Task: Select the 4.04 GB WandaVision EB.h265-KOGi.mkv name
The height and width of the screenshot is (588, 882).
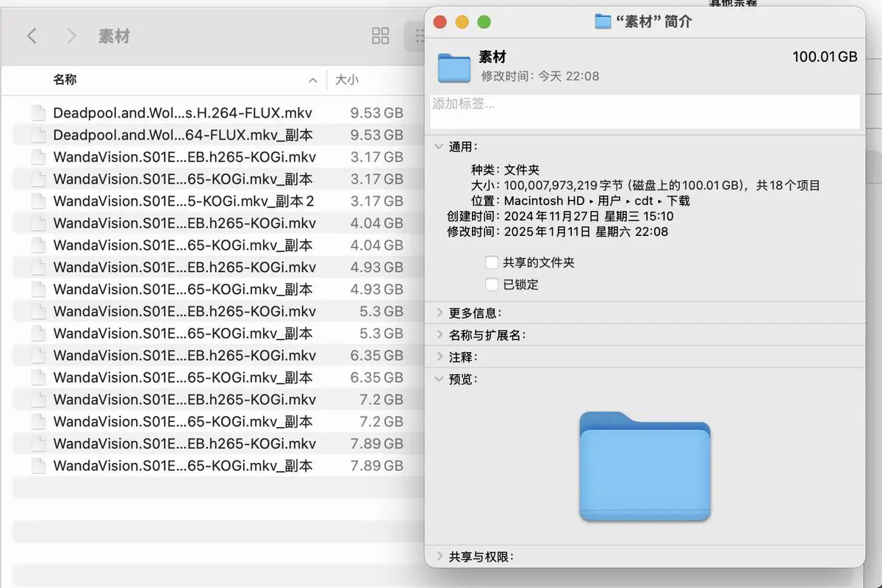Action: [184, 223]
